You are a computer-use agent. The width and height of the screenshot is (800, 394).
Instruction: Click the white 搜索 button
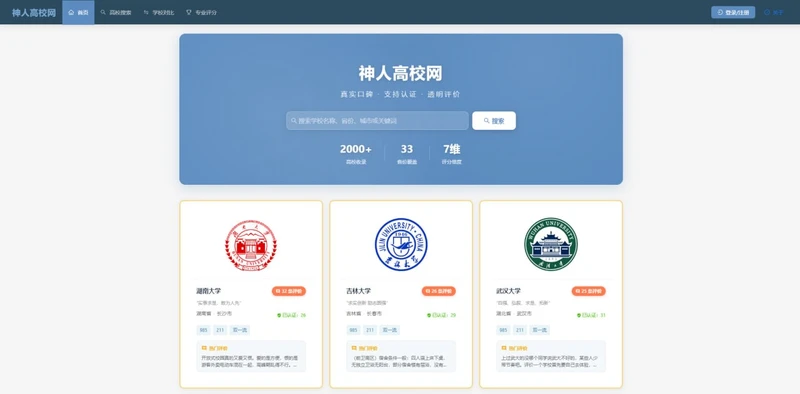494,121
